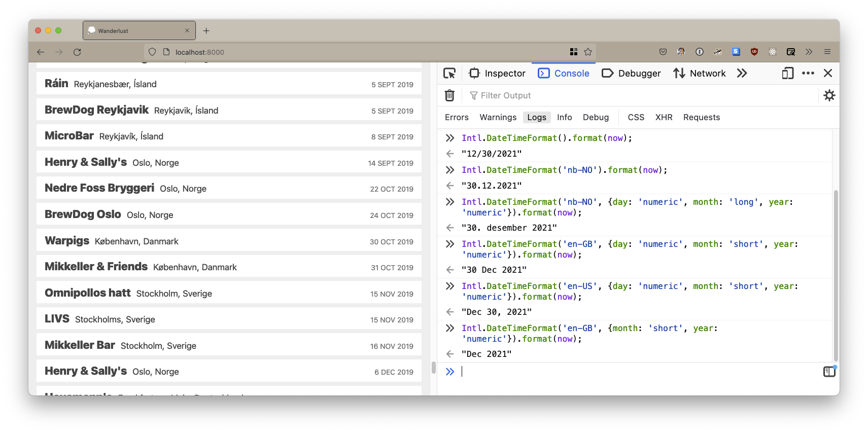Select the "12/30/2021" console result
This screenshot has width=868, height=433.
[492, 154]
